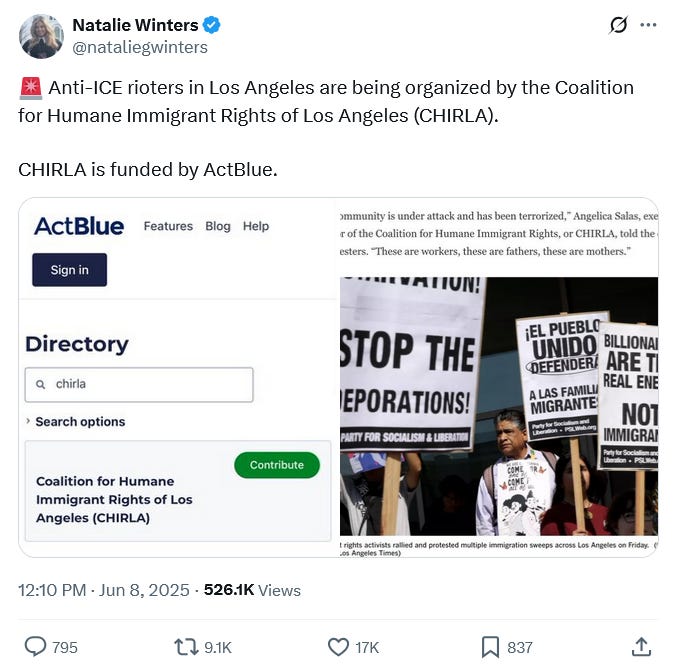
Task: Open the @nataliegwinters handle link
Action: pyautogui.click(x=140, y=47)
